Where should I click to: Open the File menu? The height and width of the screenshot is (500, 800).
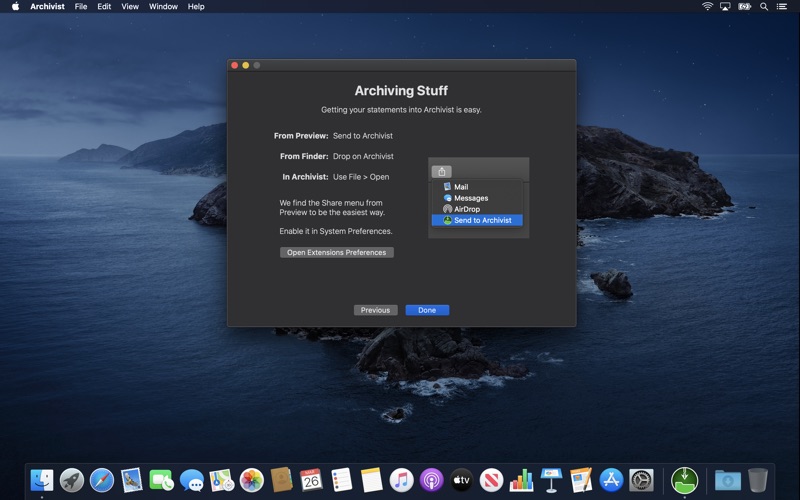pos(81,6)
